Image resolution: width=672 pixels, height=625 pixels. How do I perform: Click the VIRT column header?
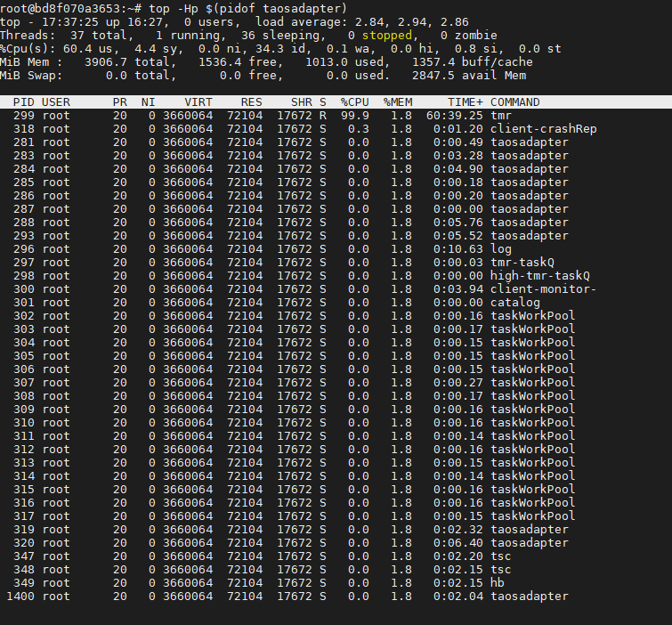click(x=198, y=102)
